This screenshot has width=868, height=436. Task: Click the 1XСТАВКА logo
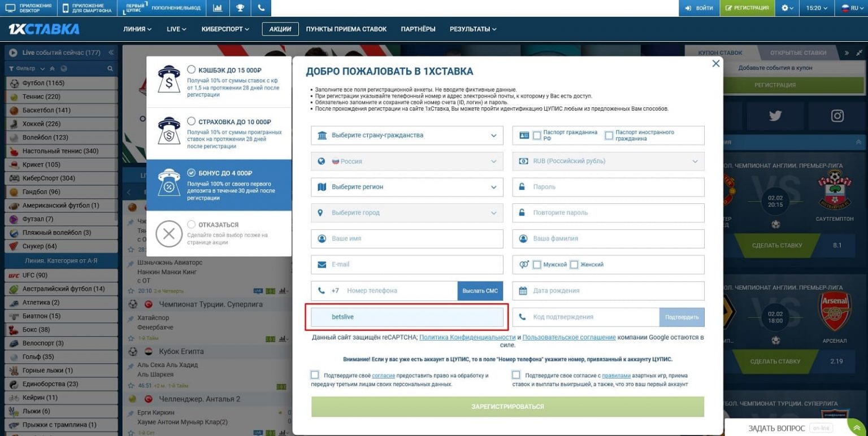(x=44, y=29)
